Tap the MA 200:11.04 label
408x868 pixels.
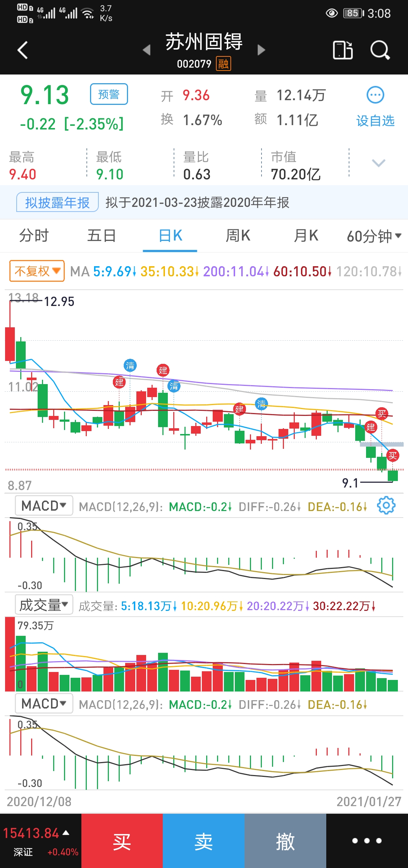(236, 271)
